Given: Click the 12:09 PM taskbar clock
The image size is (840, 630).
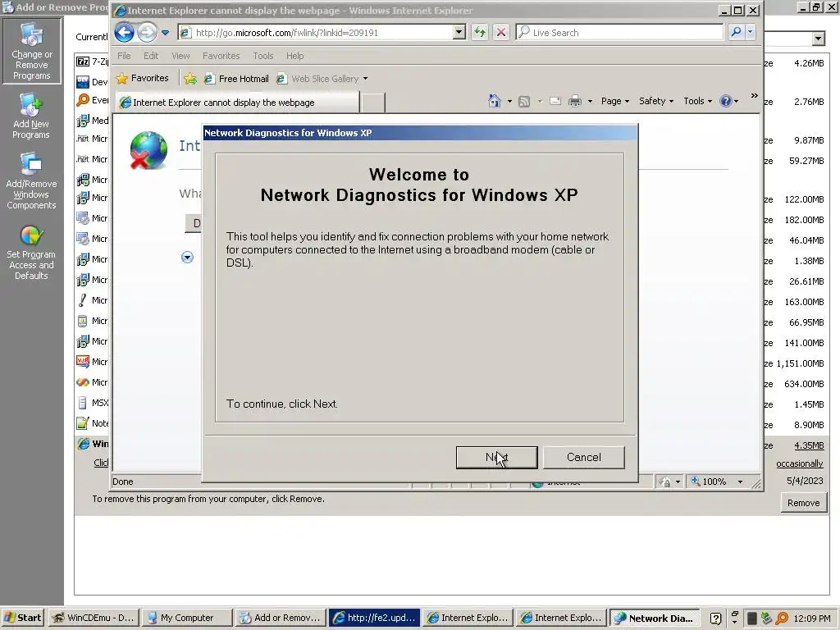Looking at the screenshot, I should (x=811, y=619).
